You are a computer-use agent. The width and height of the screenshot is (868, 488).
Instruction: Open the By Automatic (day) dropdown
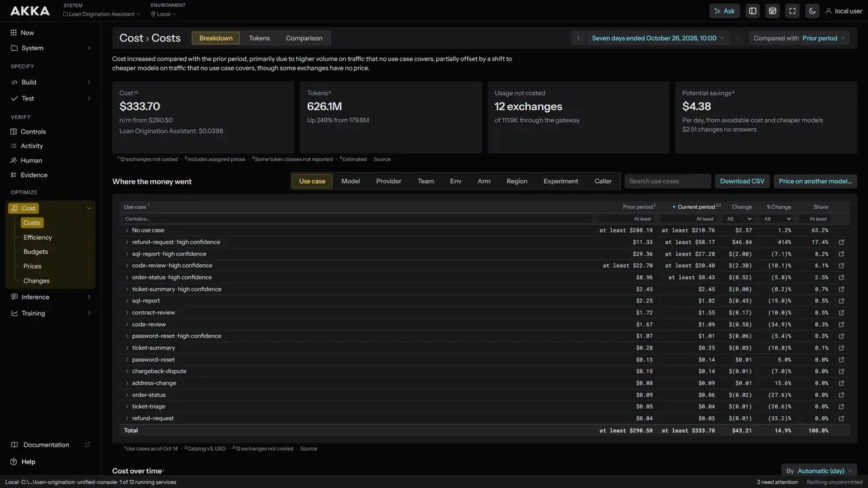(x=818, y=470)
